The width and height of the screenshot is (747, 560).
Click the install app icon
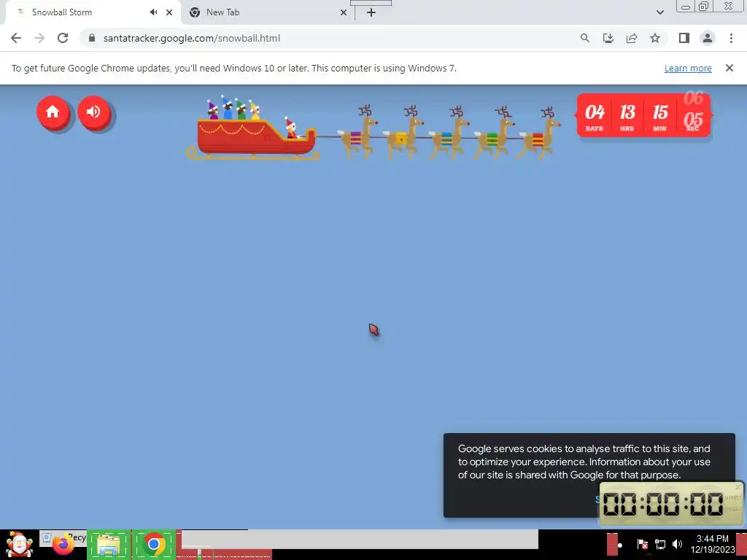pos(608,38)
